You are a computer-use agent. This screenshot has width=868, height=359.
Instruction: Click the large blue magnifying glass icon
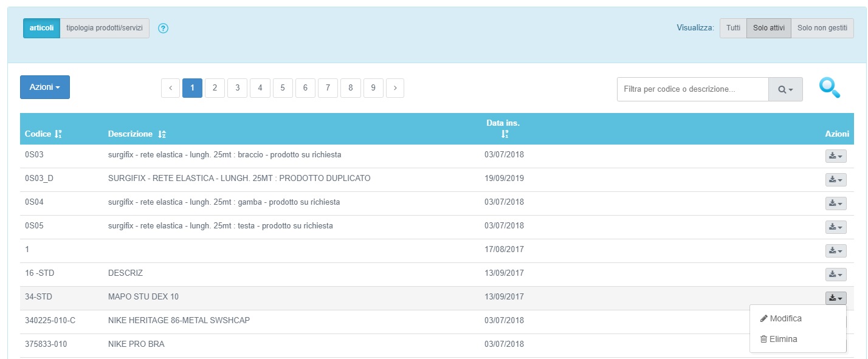(829, 88)
